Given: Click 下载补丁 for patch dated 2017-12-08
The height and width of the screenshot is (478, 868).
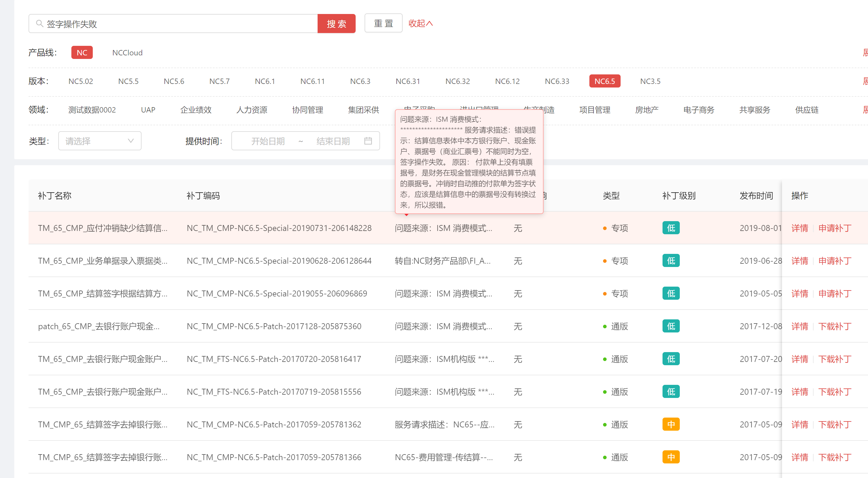Looking at the screenshot, I should click(835, 326).
